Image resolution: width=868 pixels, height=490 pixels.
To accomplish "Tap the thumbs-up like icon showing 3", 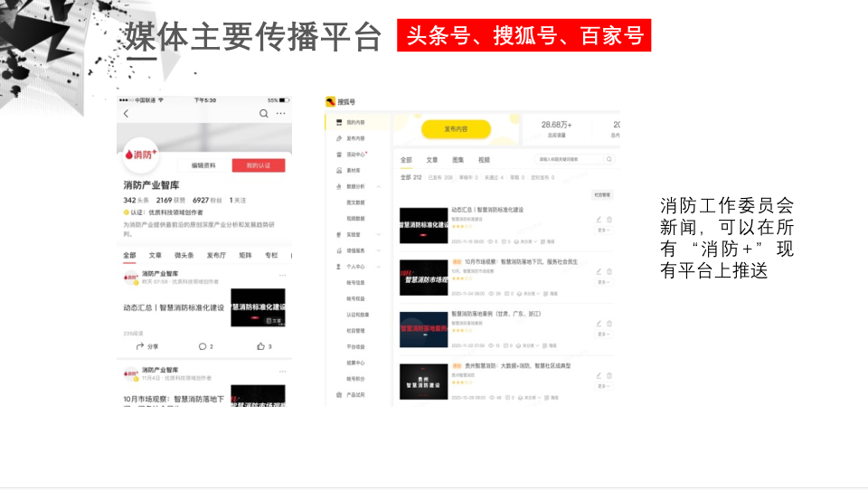I will click(260, 346).
